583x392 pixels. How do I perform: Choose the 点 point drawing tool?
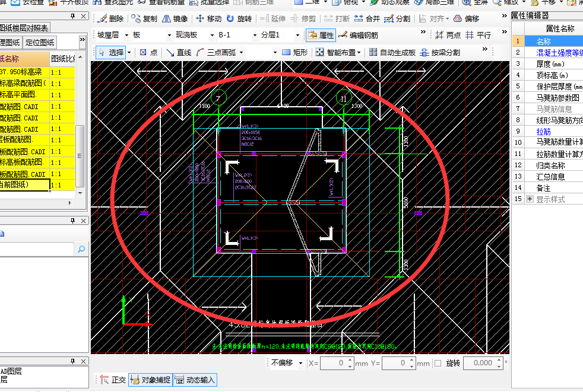click(x=149, y=52)
